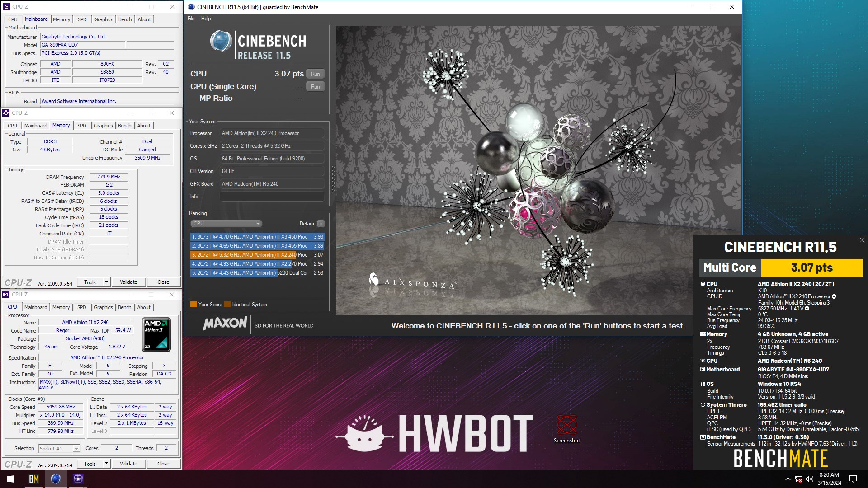
Task: Click Close in Memory CPU-Z window
Action: pyautogui.click(x=163, y=282)
